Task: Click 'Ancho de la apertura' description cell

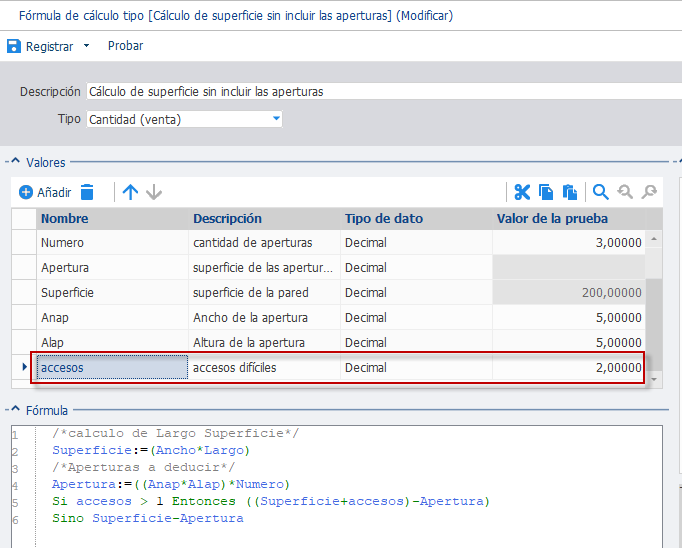Action: point(264,317)
